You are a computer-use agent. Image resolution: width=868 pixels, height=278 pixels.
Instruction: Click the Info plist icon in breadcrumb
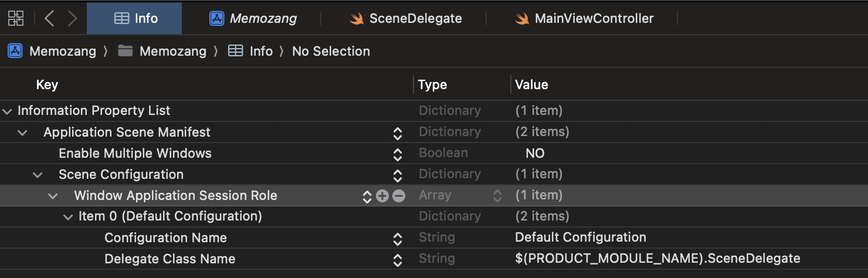pos(235,51)
